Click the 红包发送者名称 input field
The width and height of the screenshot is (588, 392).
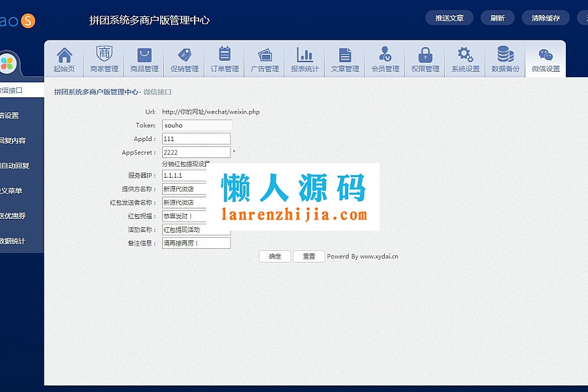[184, 203]
